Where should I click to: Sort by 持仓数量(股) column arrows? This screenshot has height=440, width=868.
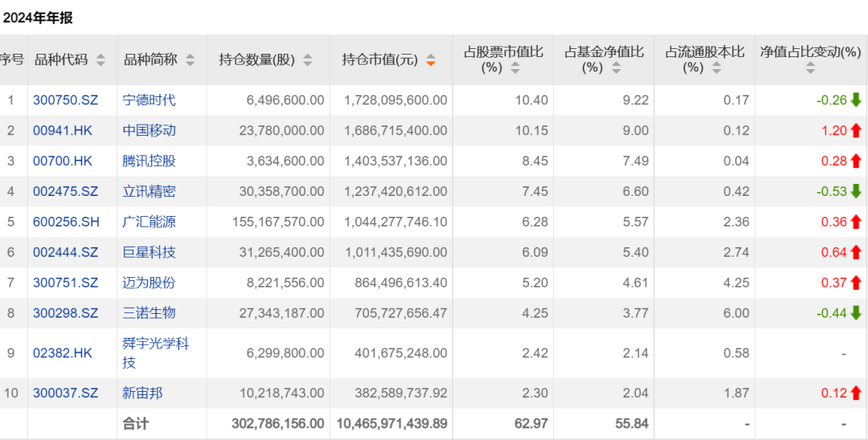click(308, 60)
